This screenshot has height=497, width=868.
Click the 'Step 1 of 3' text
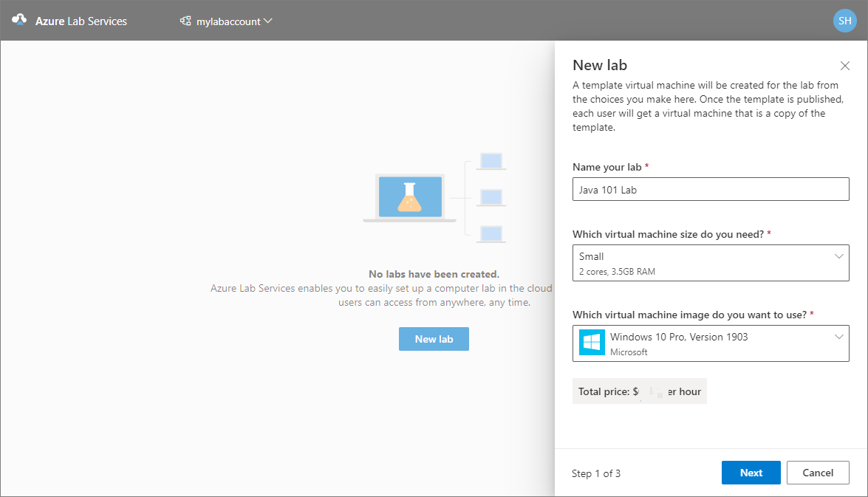click(x=596, y=474)
